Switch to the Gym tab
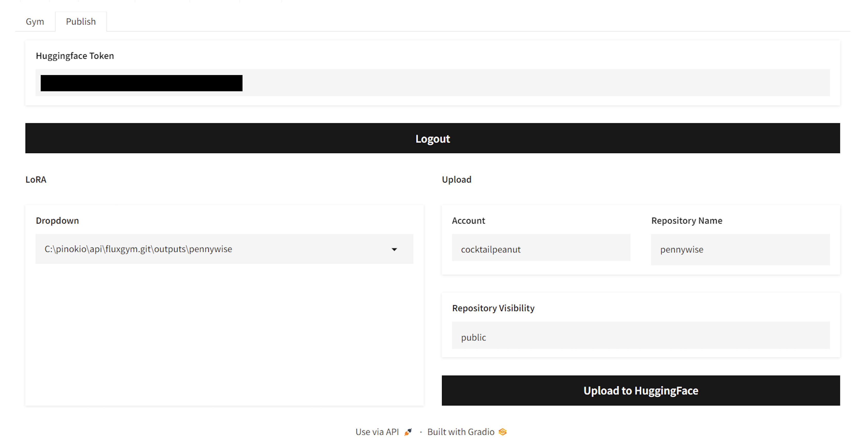 (x=35, y=22)
